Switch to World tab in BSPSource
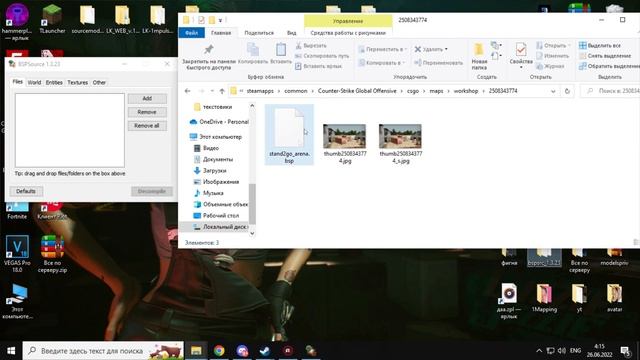640x360 pixels. pyautogui.click(x=34, y=82)
